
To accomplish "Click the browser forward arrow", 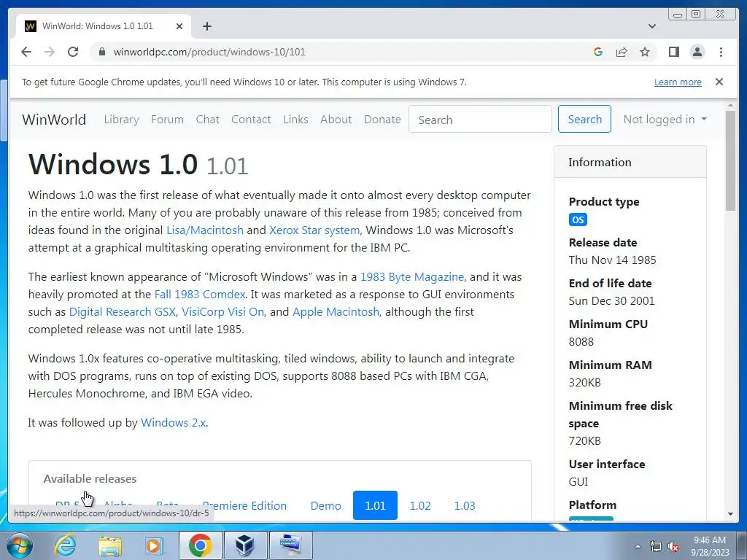I will [x=49, y=52].
